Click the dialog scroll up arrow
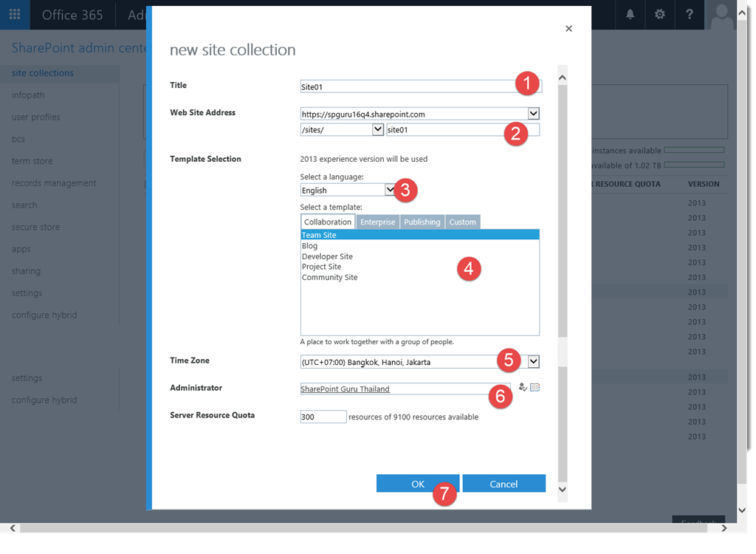 562,78
